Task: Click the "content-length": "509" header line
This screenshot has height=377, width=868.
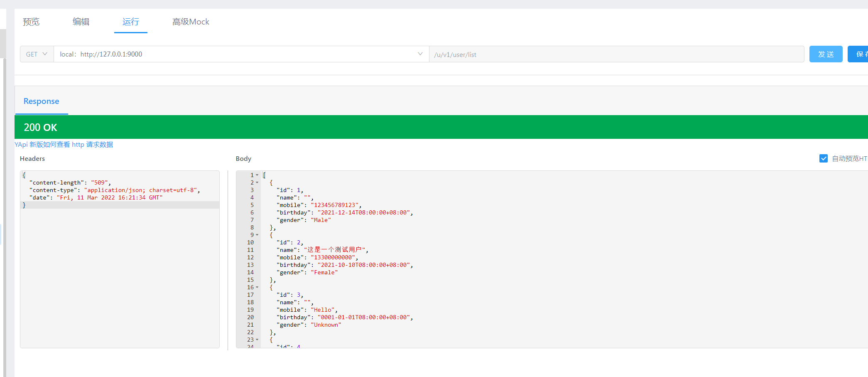Action: pyautogui.click(x=70, y=182)
